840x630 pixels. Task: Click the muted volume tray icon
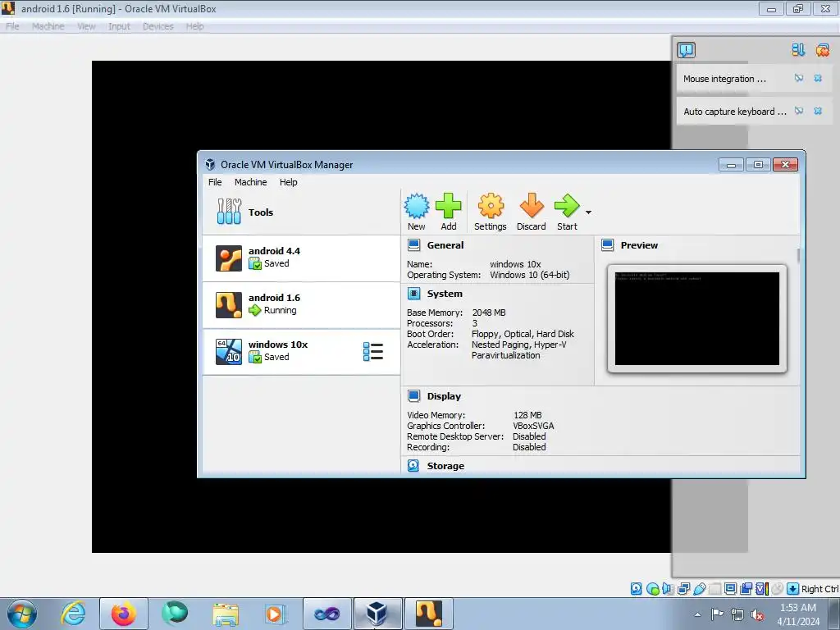(757, 614)
